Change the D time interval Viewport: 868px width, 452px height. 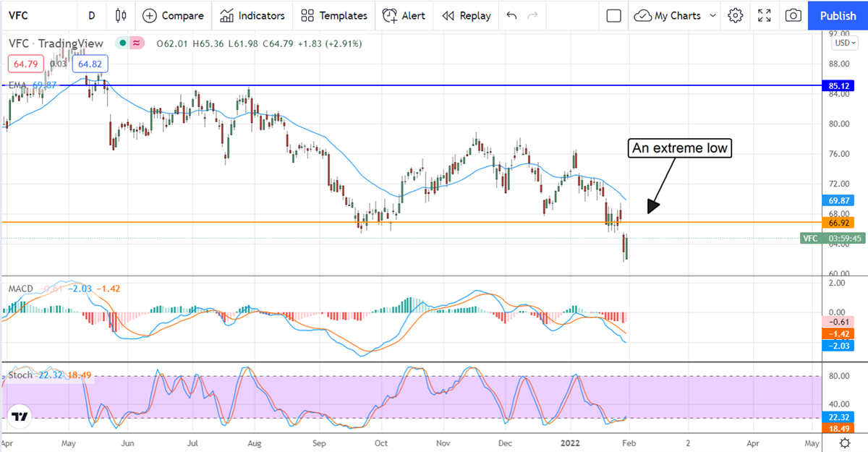91,15
